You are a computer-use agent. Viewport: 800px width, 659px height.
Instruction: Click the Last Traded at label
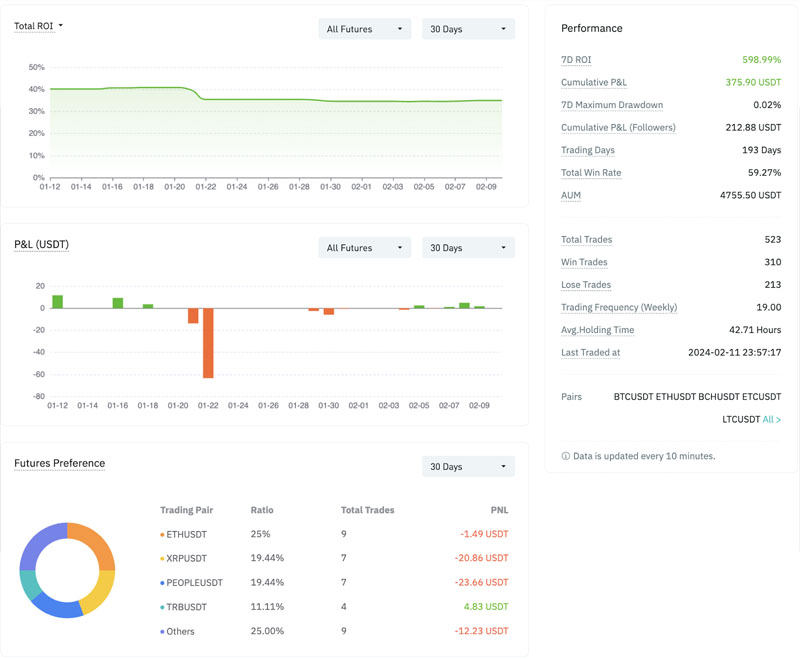[x=590, y=352]
